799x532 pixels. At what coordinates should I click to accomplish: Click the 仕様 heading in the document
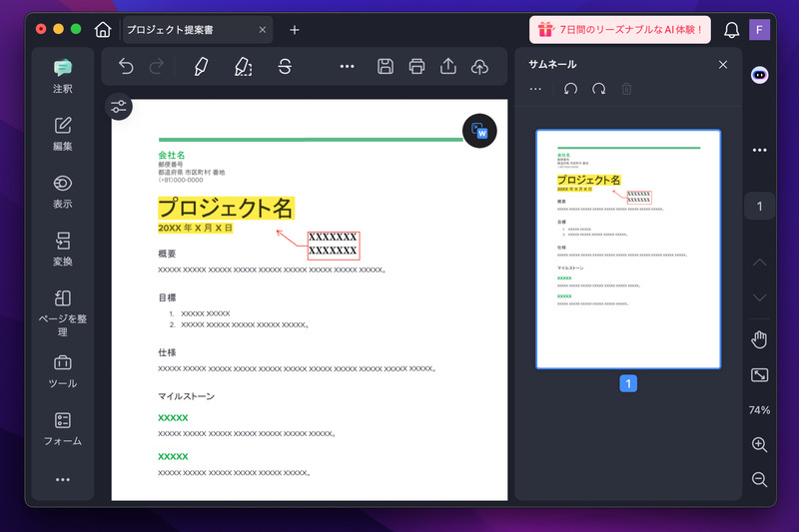(x=167, y=352)
